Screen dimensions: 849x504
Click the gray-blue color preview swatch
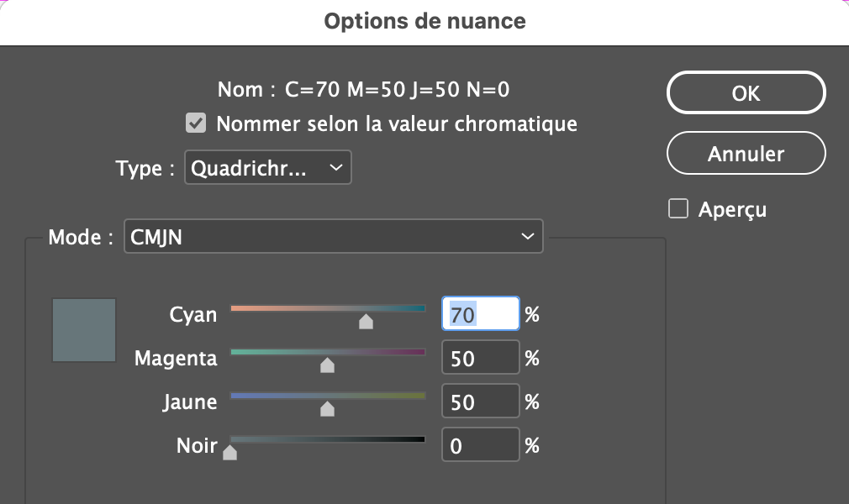[x=84, y=330]
